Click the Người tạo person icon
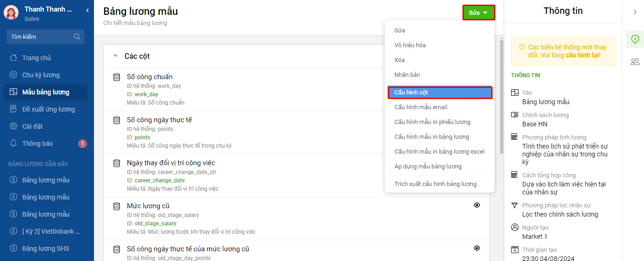Image resolution: width=644 pixels, height=261 pixels. pyautogui.click(x=514, y=227)
